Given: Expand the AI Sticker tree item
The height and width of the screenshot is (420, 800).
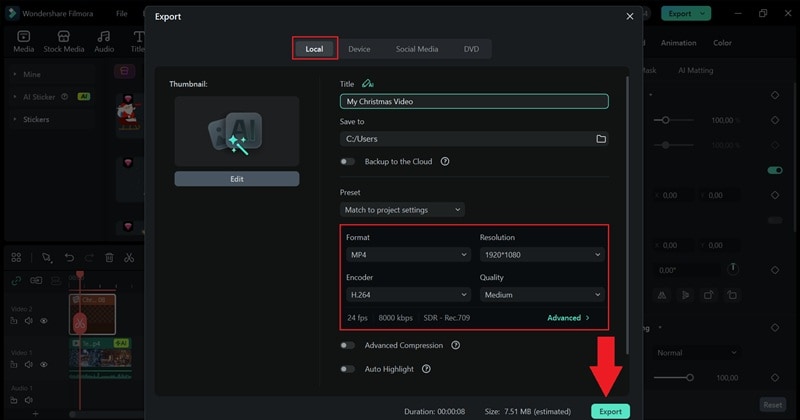Looking at the screenshot, I should click(15, 96).
